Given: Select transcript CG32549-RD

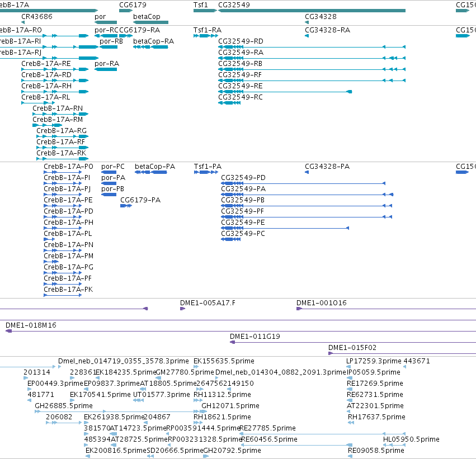Looking at the screenshot, I should [x=241, y=41].
